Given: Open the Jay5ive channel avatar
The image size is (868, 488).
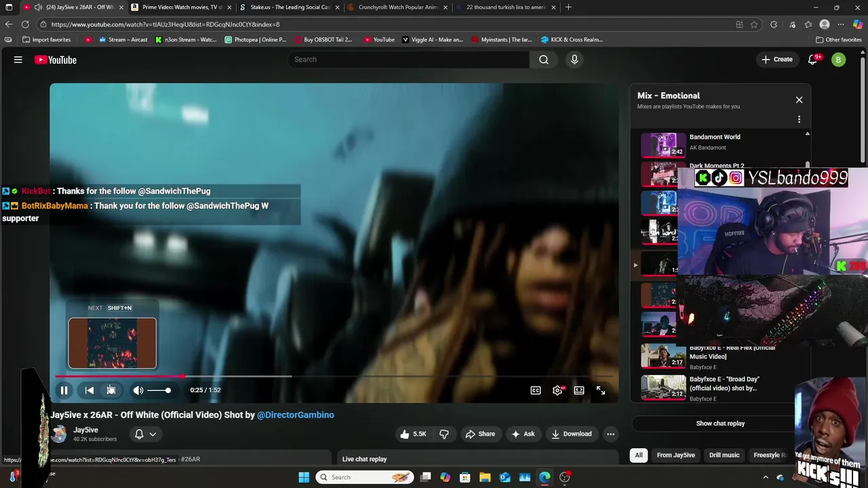Looking at the screenshot, I should [x=59, y=434].
